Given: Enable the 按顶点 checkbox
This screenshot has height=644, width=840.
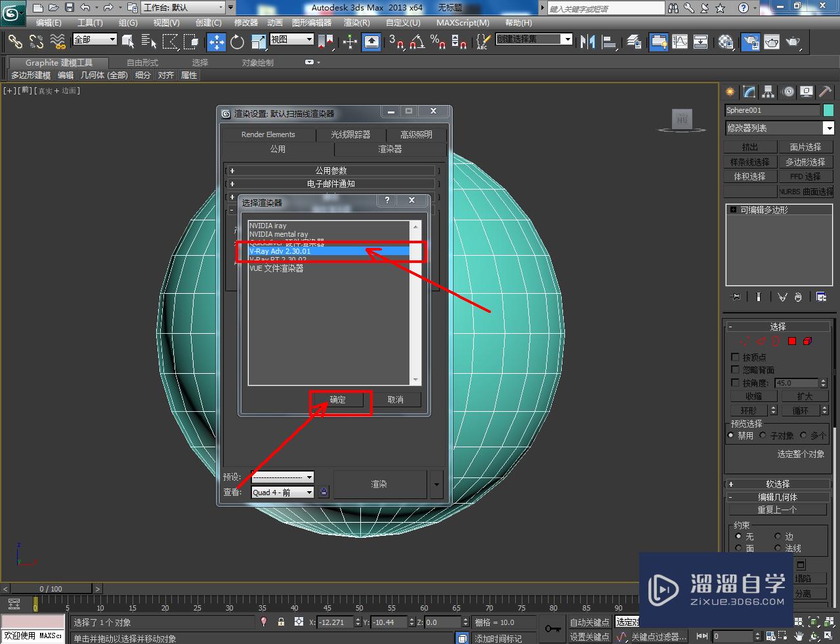Looking at the screenshot, I should pos(735,357).
